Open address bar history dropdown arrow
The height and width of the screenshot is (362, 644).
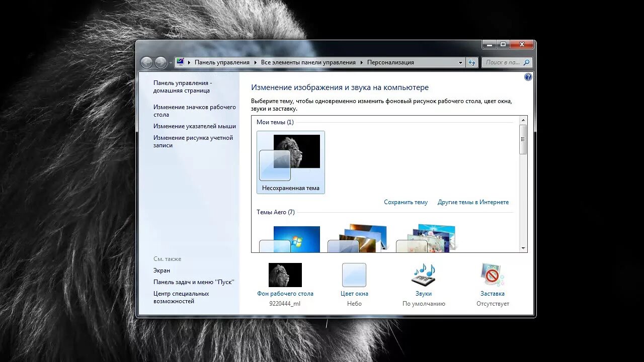click(x=460, y=63)
